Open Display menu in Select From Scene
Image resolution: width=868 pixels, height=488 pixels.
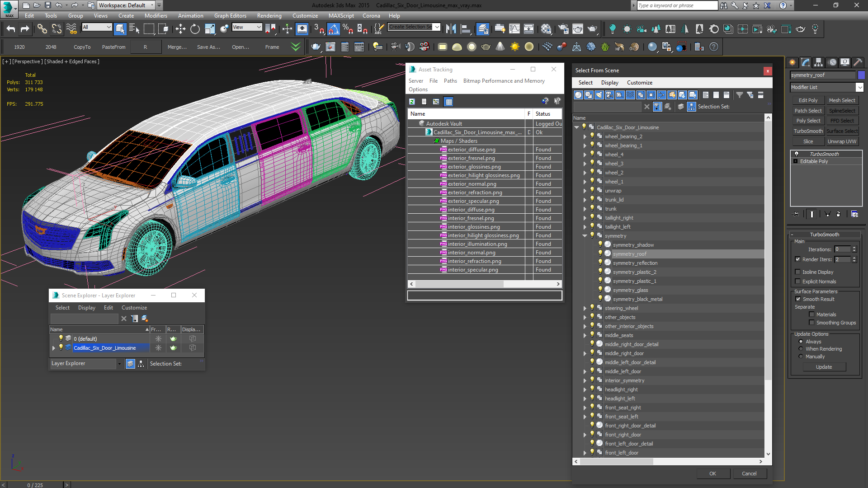[x=609, y=83]
